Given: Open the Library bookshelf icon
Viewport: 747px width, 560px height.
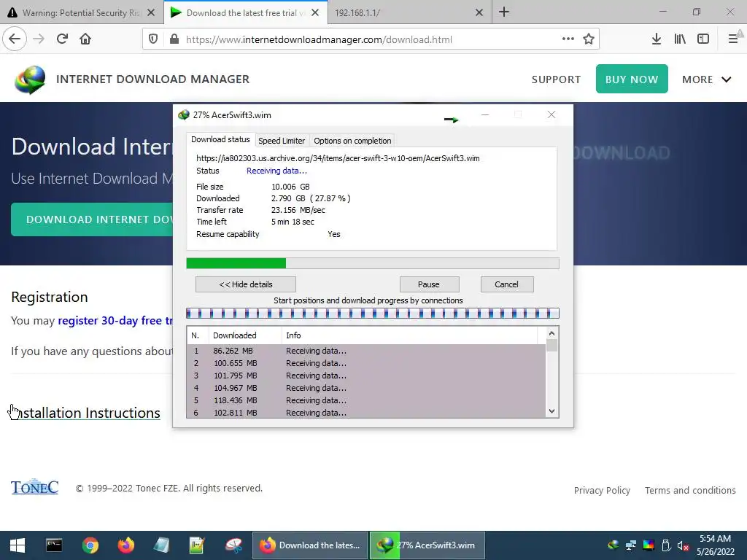Looking at the screenshot, I should (x=680, y=39).
